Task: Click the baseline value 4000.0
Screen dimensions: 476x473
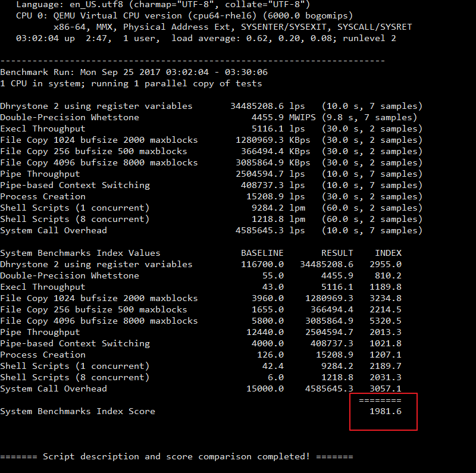Action: coord(268,343)
